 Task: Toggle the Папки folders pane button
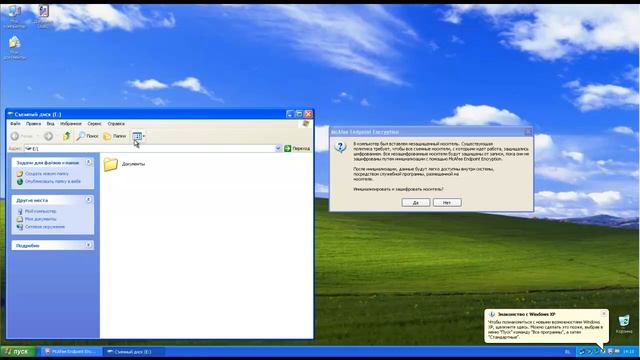(115, 136)
